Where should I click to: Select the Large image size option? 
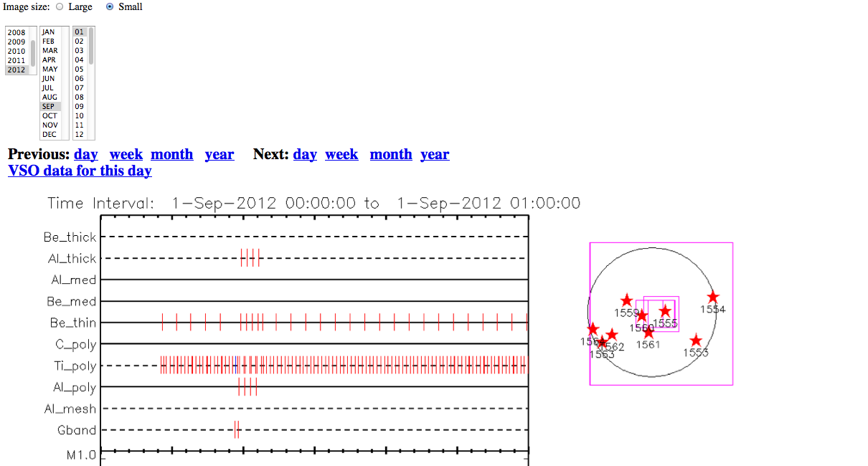[60, 6]
